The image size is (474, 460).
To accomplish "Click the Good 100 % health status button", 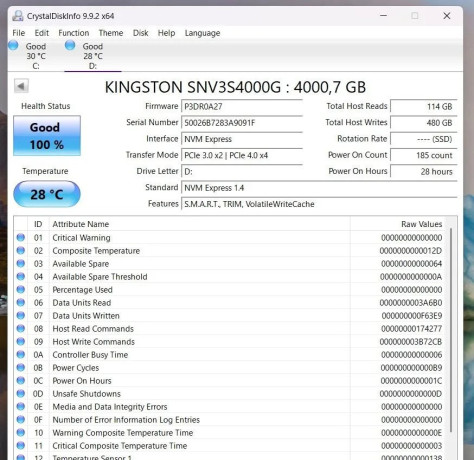I will (47, 136).
